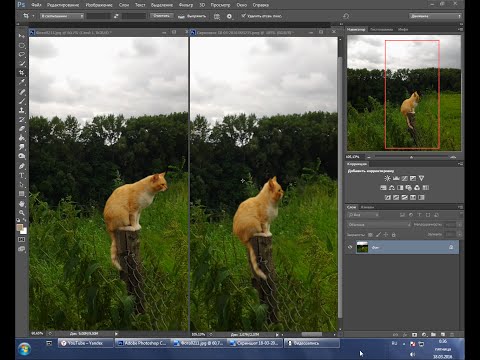Add a Black & White adjustment

pos(400,188)
